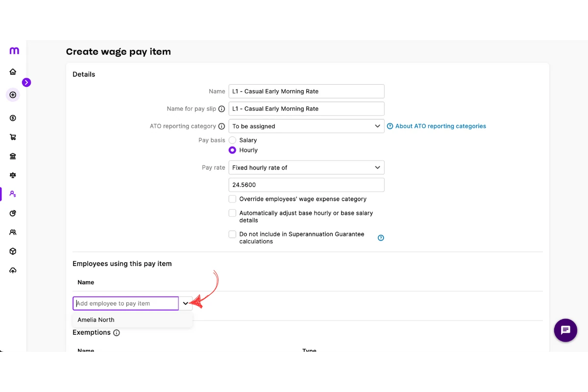The height and width of the screenshot is (392, 588).
Task: Click help icon beside Superannuation Guarantee checkbox
Action: (381, 238)
